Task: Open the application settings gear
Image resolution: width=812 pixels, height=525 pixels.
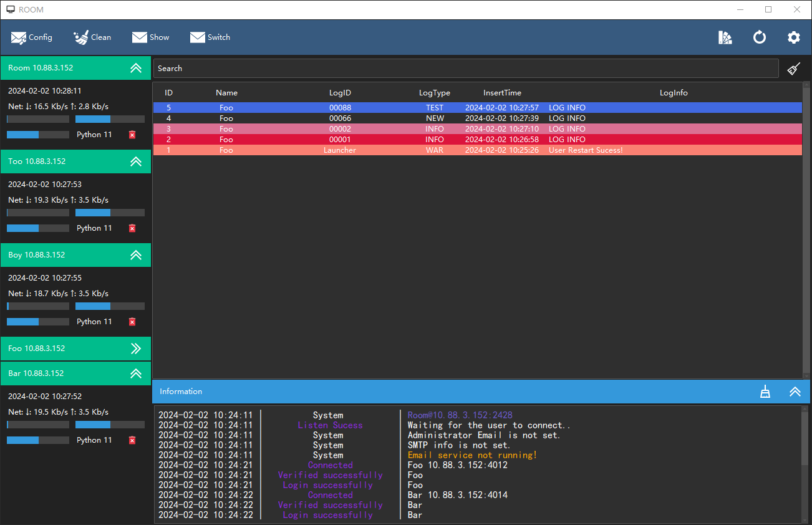Action: click(x=793, y=37)
